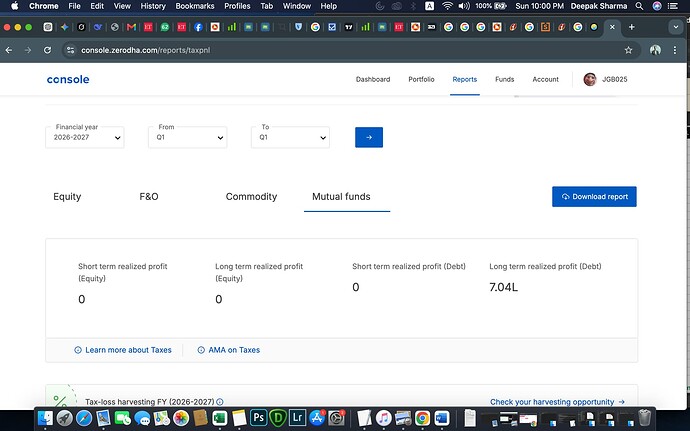Screen dimensions: 690x431
Task: Open Messages from the dock
Action: pos(142,418)
